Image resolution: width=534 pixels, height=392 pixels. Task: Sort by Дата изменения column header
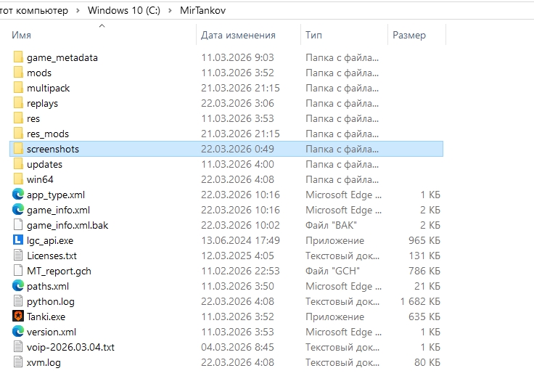[x=238, y=35]
